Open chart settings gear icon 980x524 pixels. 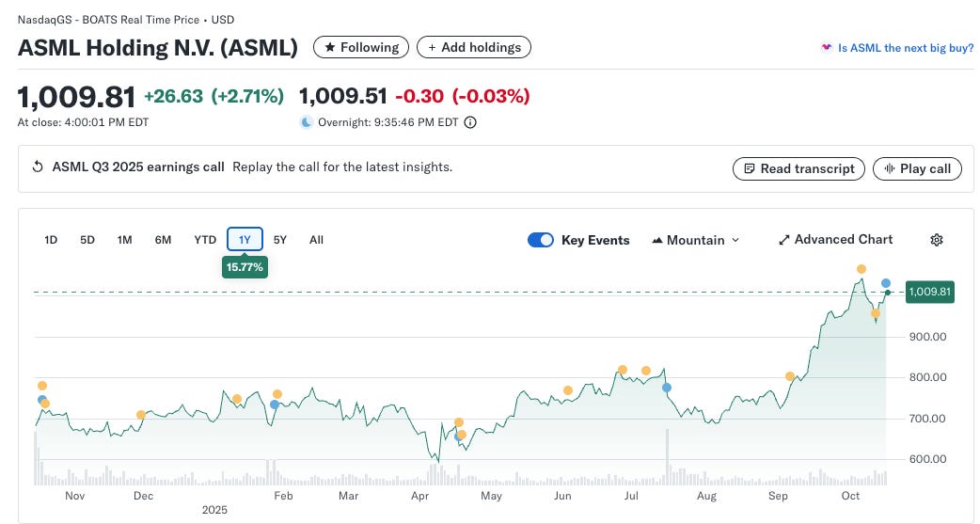point(936,240)
